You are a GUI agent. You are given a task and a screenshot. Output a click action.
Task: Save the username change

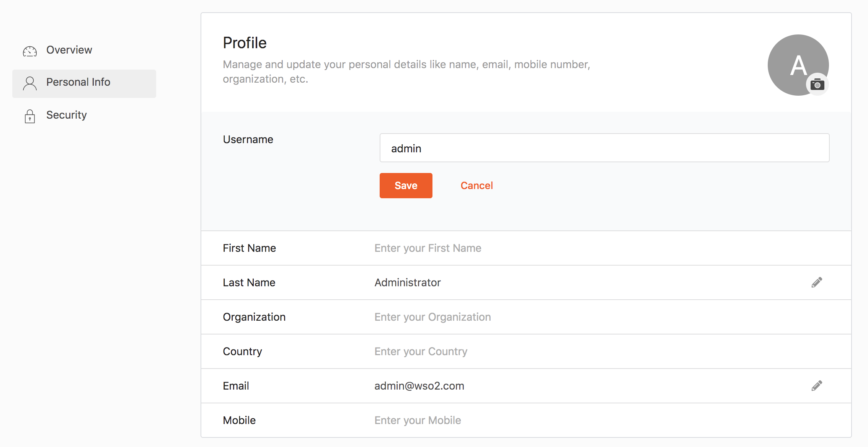tap(406, 186)
